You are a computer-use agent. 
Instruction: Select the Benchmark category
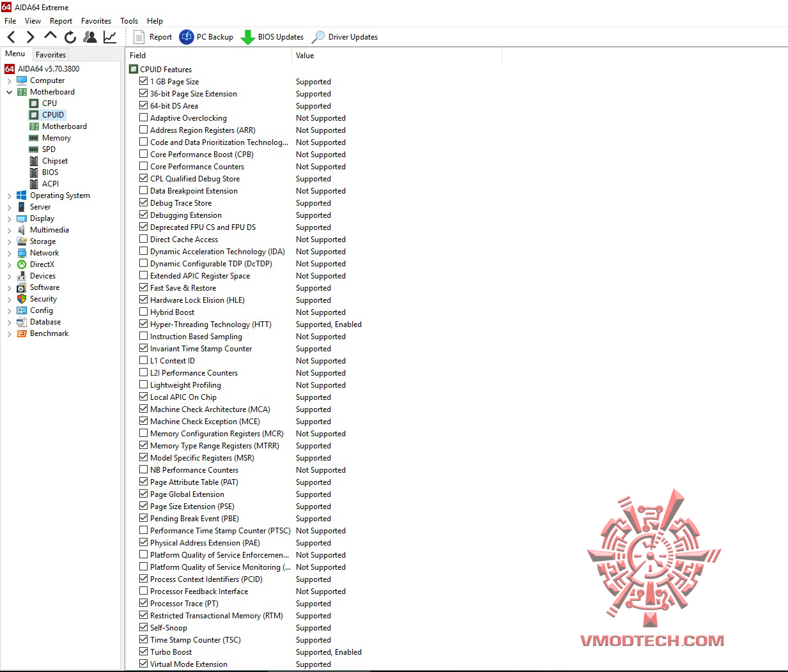click(x=49, y=333)
